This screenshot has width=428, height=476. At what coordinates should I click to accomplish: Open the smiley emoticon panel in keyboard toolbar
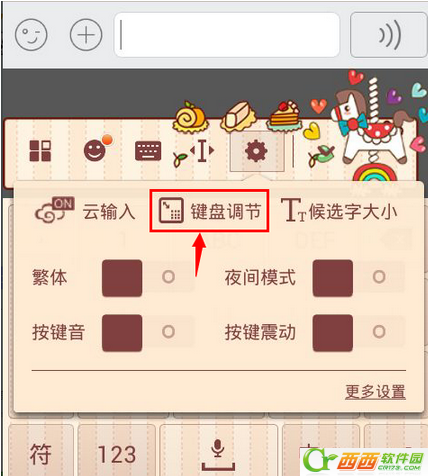97,149
